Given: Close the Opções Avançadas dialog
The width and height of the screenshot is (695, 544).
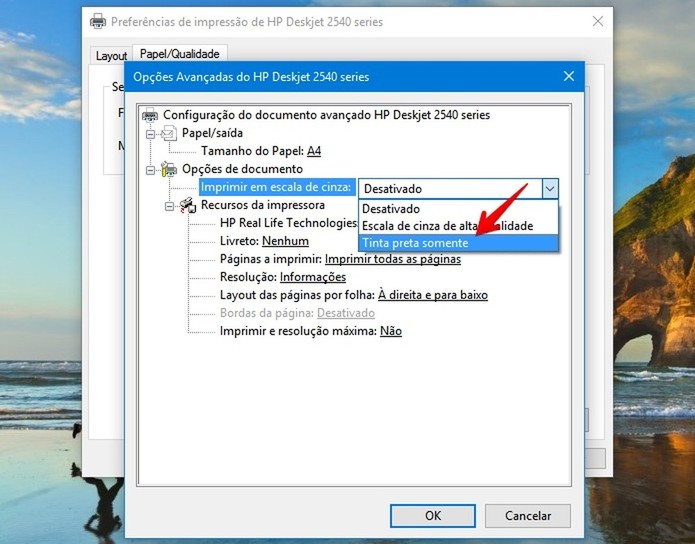Looking at the screenshot, I should click(x=569, y=76).
